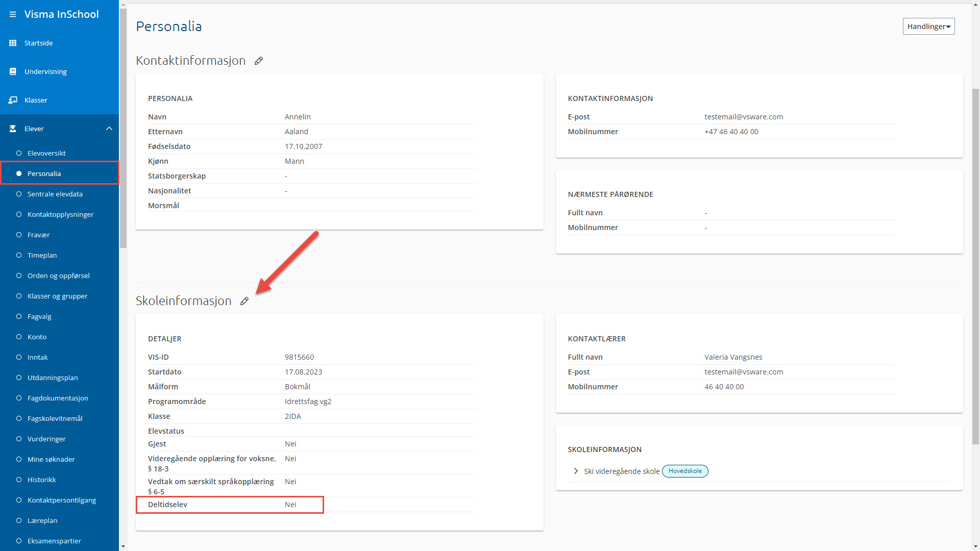
Task: Click VIS-ID value 9815660
Action: (x=300, y=357)
